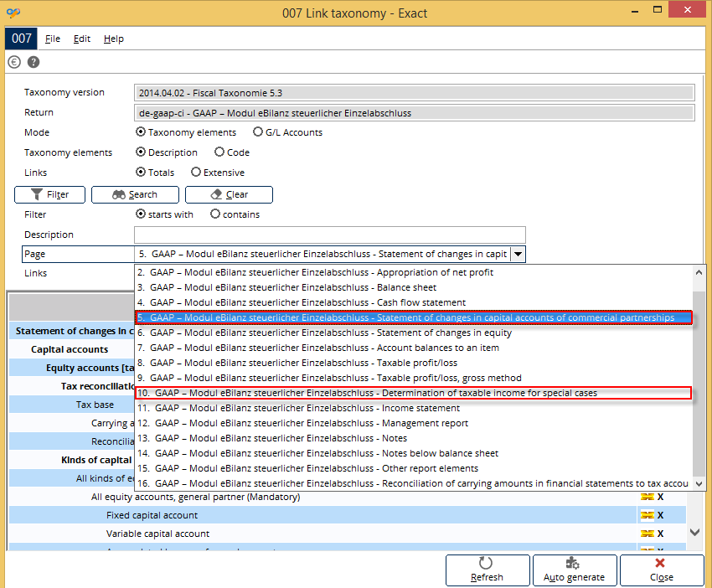712x588 pixels.
Task: Choose Code for taxonomy elements
Action: (219, 152)
